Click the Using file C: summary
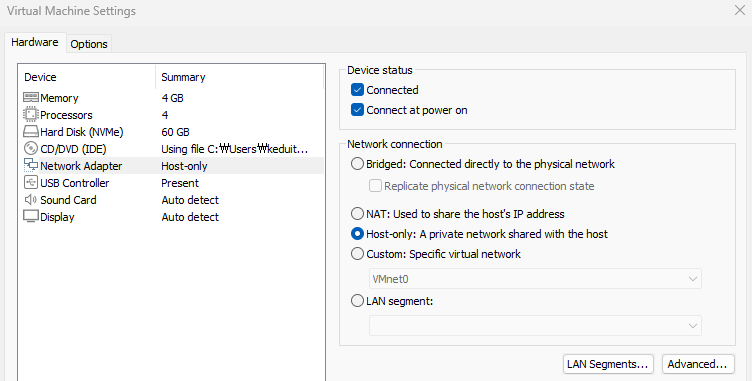The image size is (752, 381). 235,149
